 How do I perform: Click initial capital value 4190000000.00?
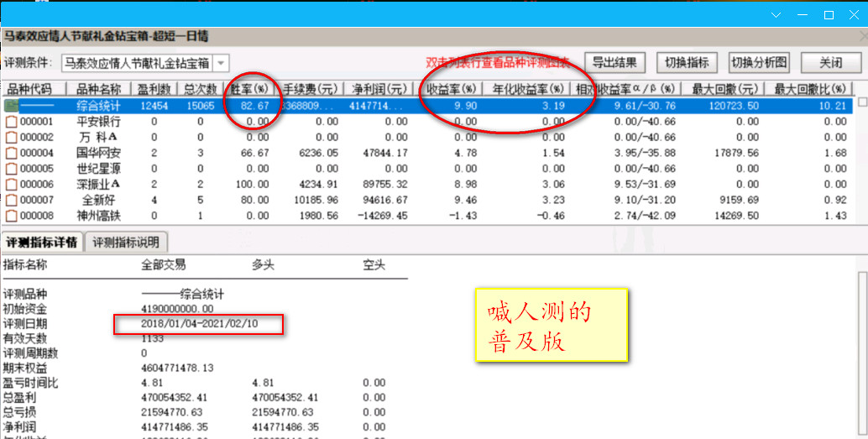click(x=177, y=309)
